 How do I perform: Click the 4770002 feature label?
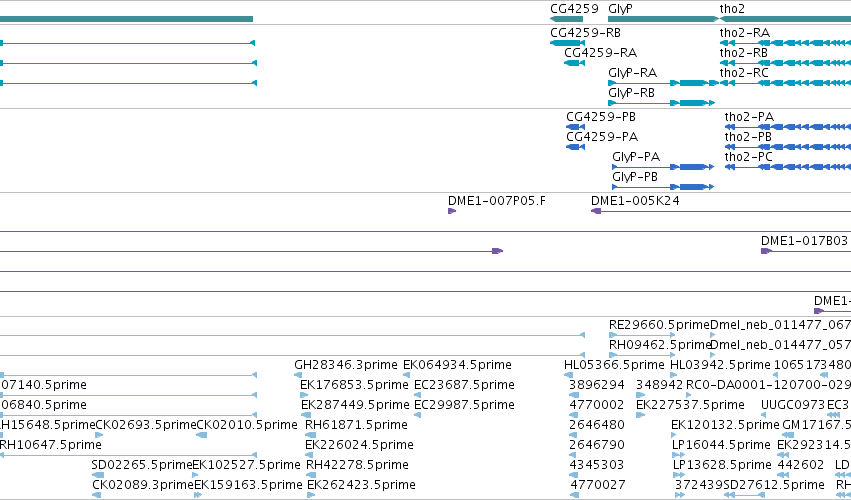(597, 405)
